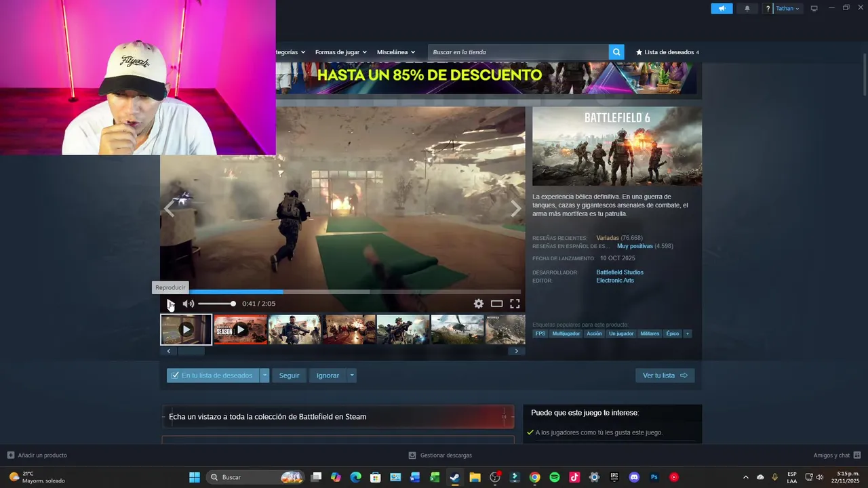Click the store search magnifier button

616,52
